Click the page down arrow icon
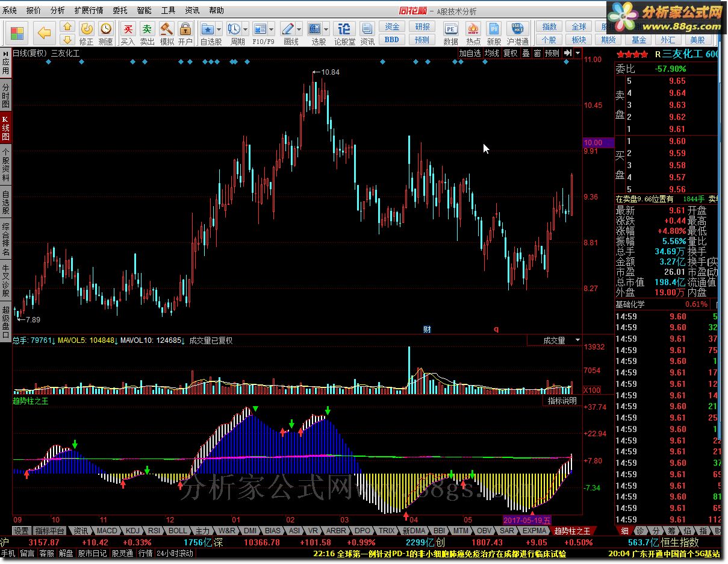Screen dimensions: 728x564 click(x=67, y=40)
